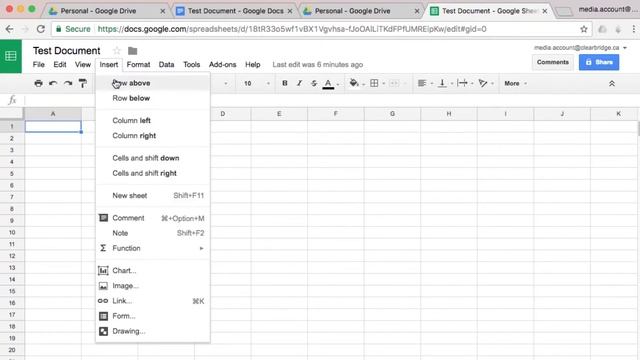Insert a Drawing
Screen dimensions: 640x360
[x=153, y=331]
